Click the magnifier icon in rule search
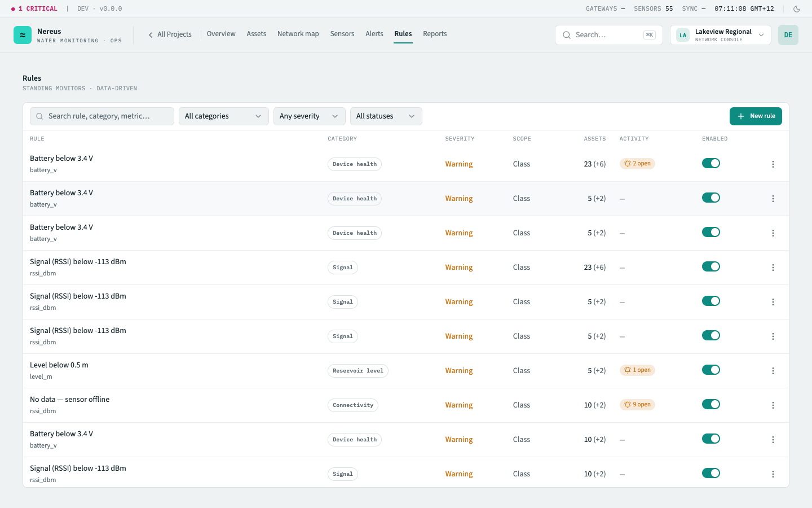The height and width of the screenshot is (508, 812). pos(39,116)
